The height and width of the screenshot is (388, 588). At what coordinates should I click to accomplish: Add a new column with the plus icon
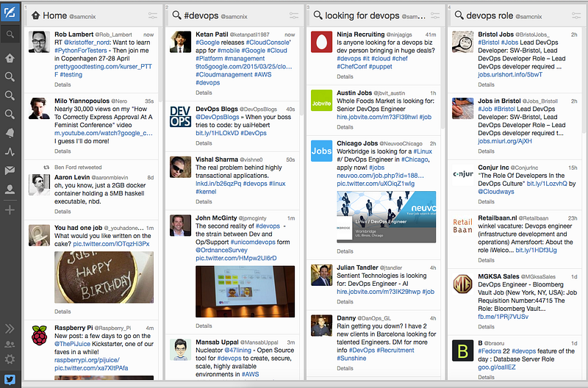(x=10, y=210)
